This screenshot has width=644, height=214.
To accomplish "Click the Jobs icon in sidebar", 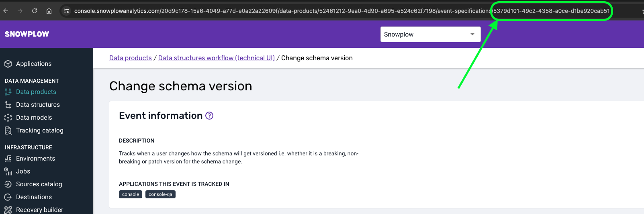I will [8, 171].
